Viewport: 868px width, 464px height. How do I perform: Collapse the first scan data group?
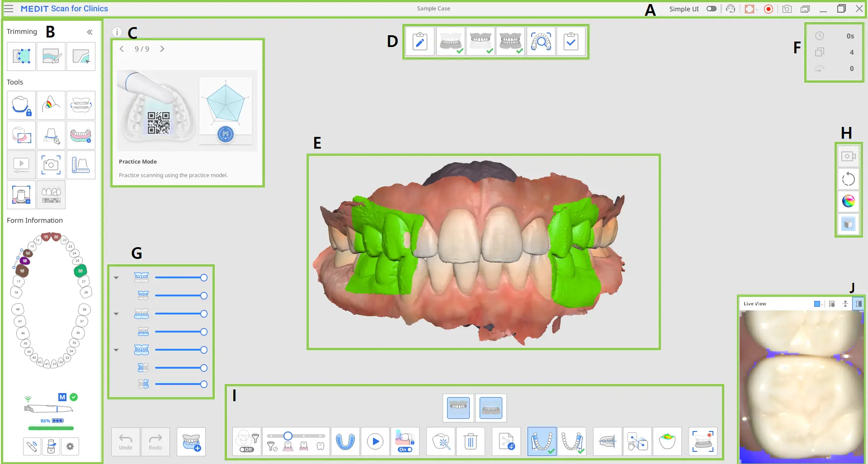coord(116,277)
